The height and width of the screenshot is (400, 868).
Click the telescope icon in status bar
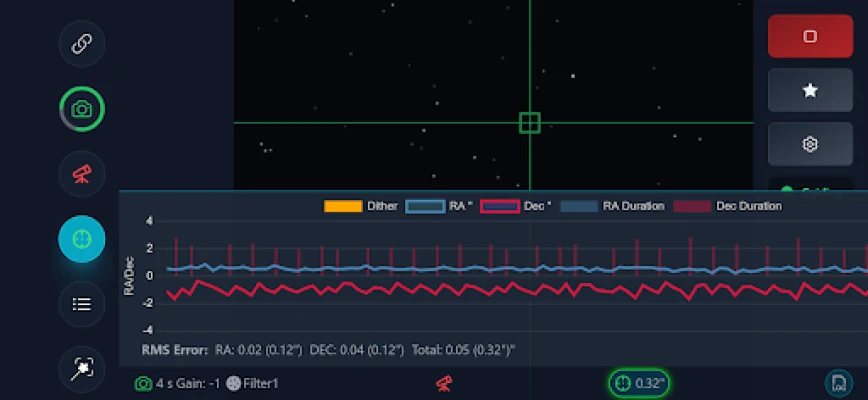(445, 383)
